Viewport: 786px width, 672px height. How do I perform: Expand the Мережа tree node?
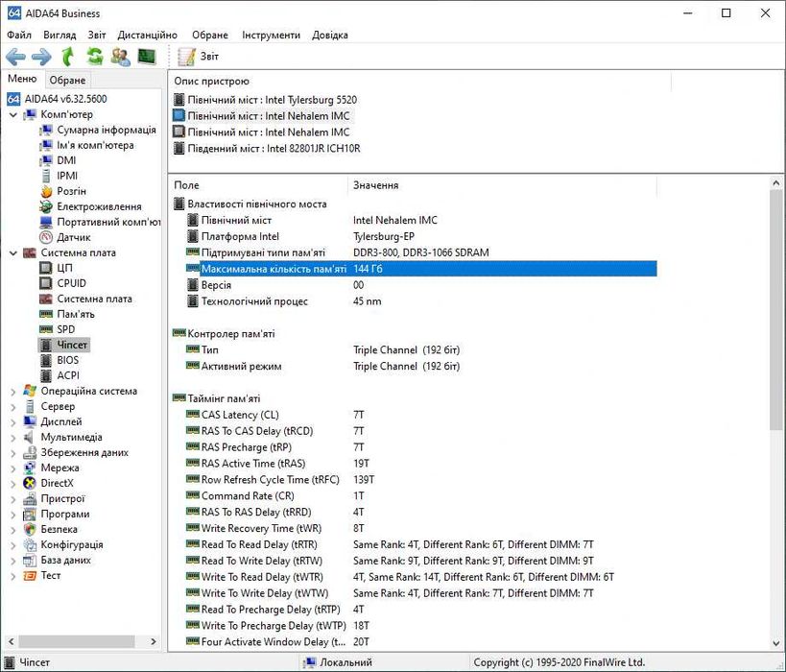pos(13,468)
